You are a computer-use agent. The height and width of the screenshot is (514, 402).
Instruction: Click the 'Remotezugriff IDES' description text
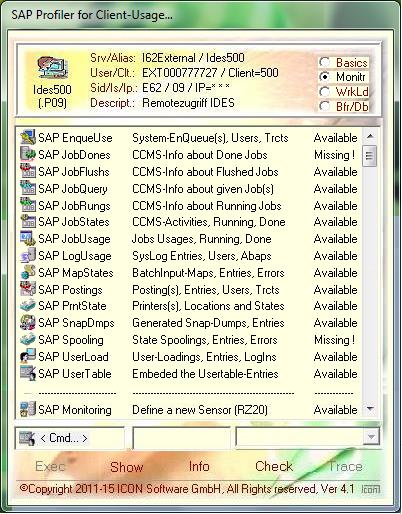188,102
